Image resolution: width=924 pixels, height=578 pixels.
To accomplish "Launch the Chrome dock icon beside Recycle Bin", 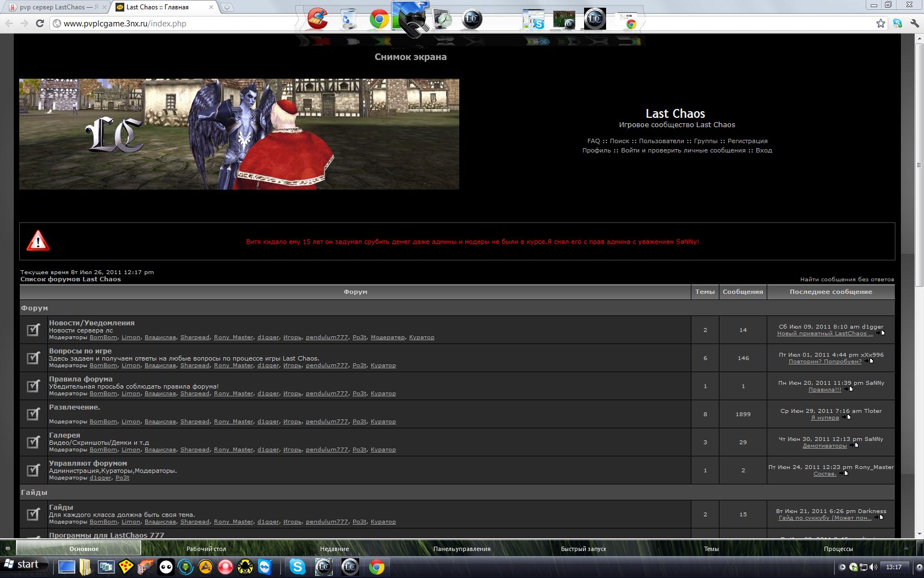I will coord(379,19).
